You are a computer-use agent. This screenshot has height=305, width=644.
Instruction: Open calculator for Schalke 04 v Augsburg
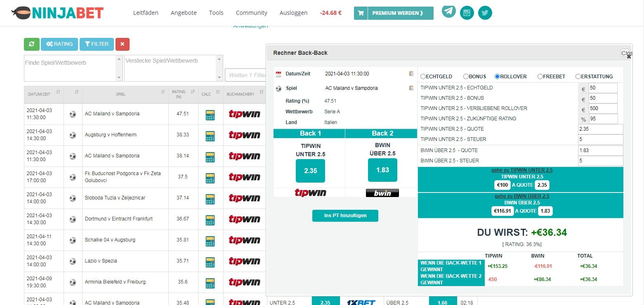click(210, 240)
